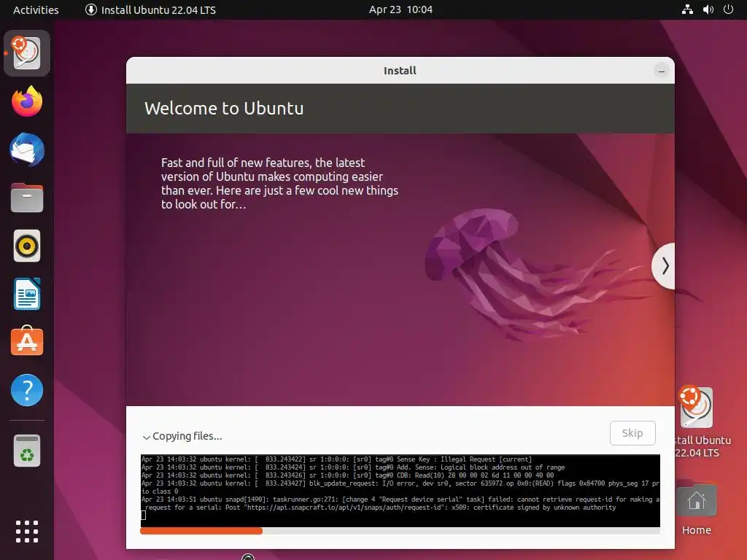This screenshot has height=560, width=747.
Task: Launch Firefox from the dock
Action: pyautogui.click(x=27, y=101)
